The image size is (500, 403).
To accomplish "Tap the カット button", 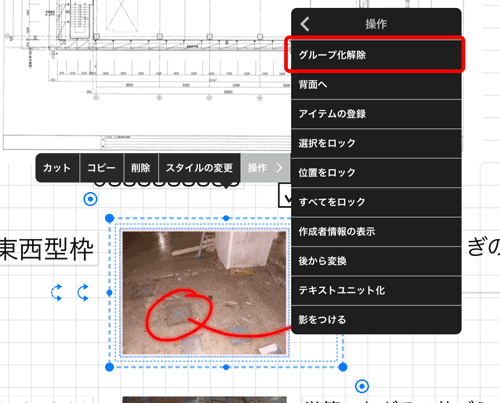I will 57,168.
